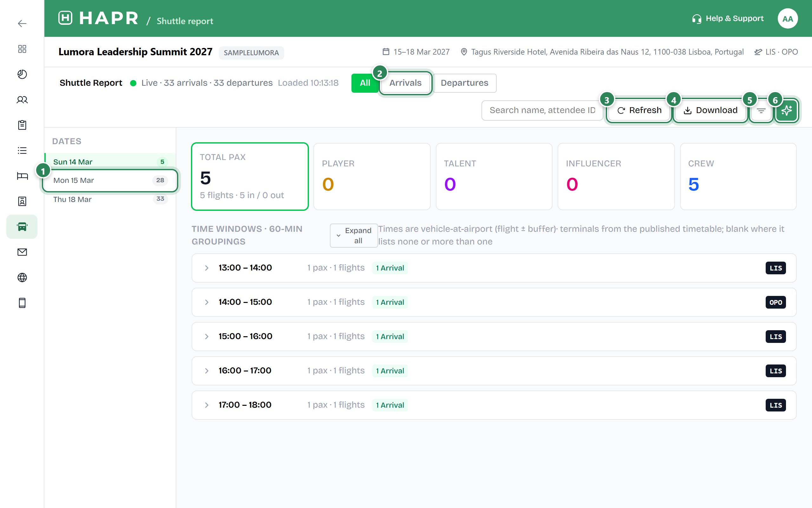812x508 pixels.
Task: Click the sparkle AI assistant button
Action: pyautogui.click(x=787, y=110)
